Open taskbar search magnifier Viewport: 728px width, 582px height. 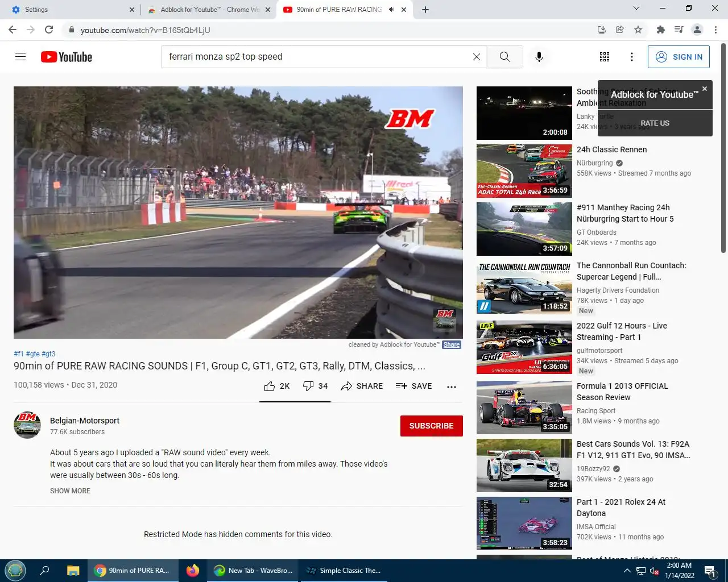point(44,570)
